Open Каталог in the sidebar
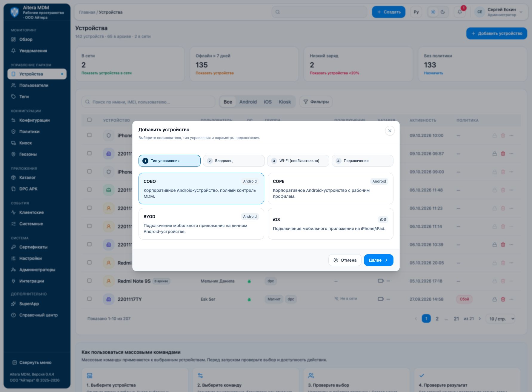The image size is (532, 392). (37, 178)
